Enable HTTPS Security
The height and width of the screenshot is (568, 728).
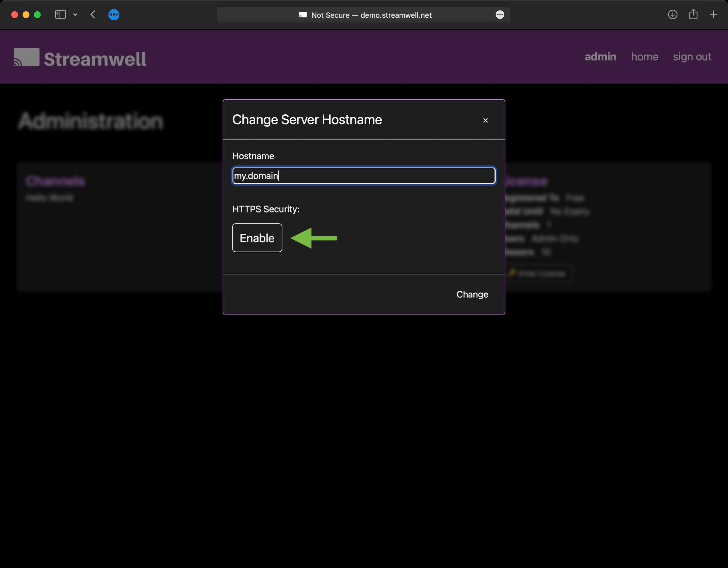(x=257, y=238)
